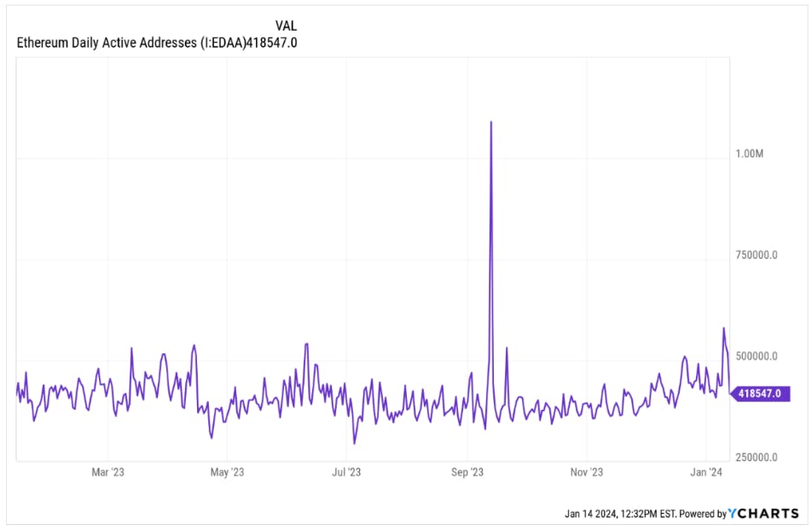Select the Nov '23 x-axis label

(x=586, y=472)
